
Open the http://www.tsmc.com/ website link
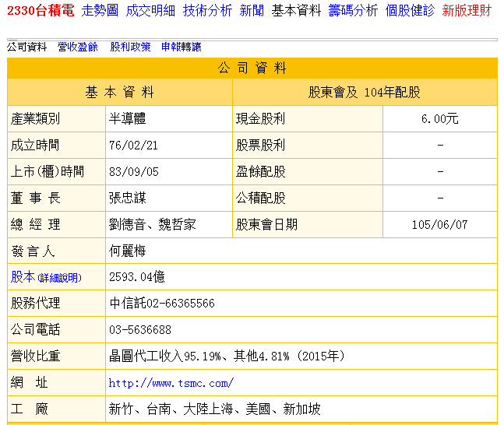[171, 383]
